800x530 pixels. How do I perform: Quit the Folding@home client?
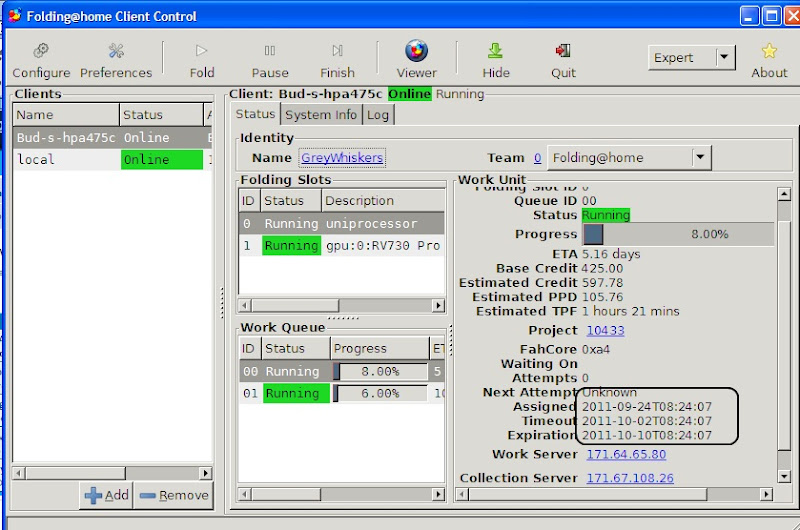pyautogui.click(x=563, y=61)
